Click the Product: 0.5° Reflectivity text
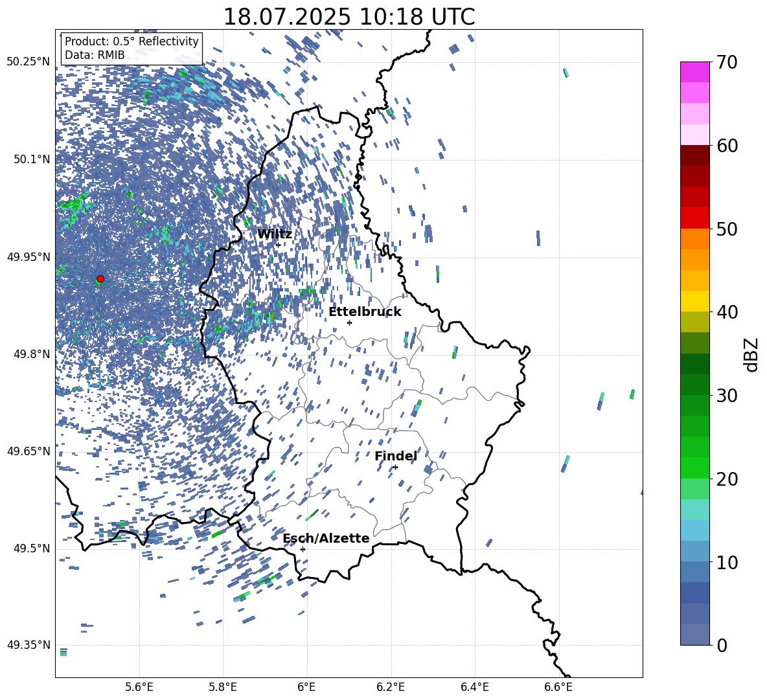 [132, 41]
